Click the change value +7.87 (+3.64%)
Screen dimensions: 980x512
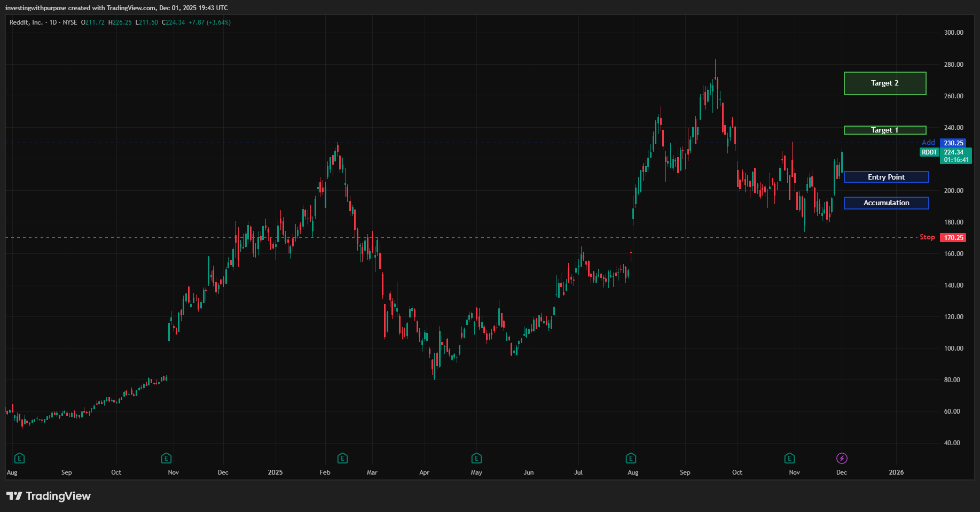coord(210,22)
